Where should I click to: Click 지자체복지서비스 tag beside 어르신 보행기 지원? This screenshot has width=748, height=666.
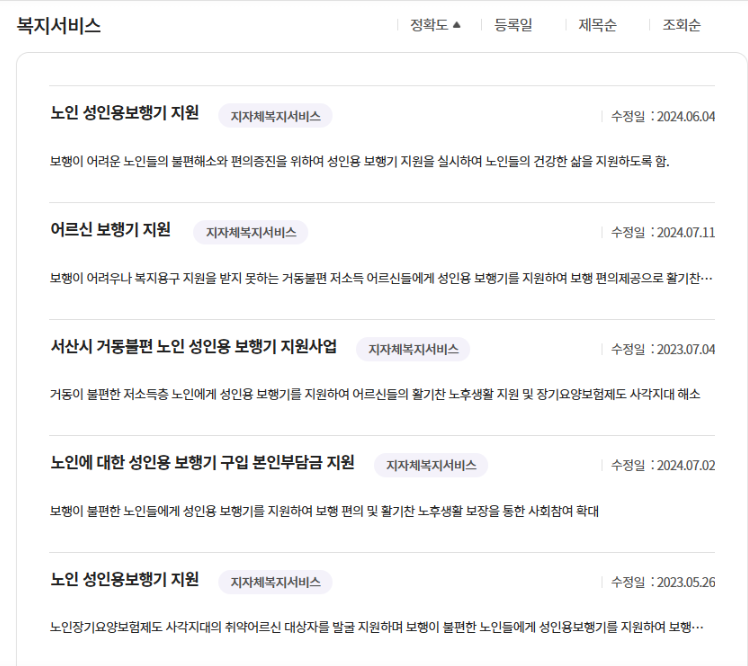click(x=251, y=233)
